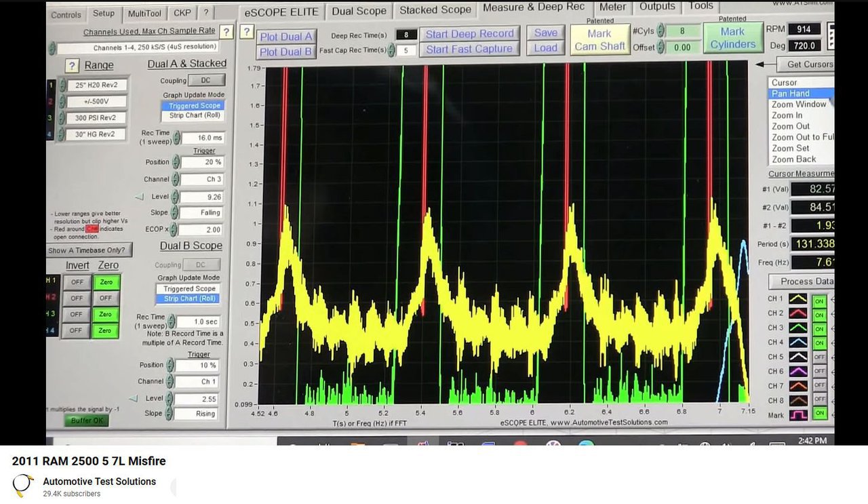This screenshot has width=868, height=504.
Task: Click the question mark tab after CKP
Action: point(205,13)
